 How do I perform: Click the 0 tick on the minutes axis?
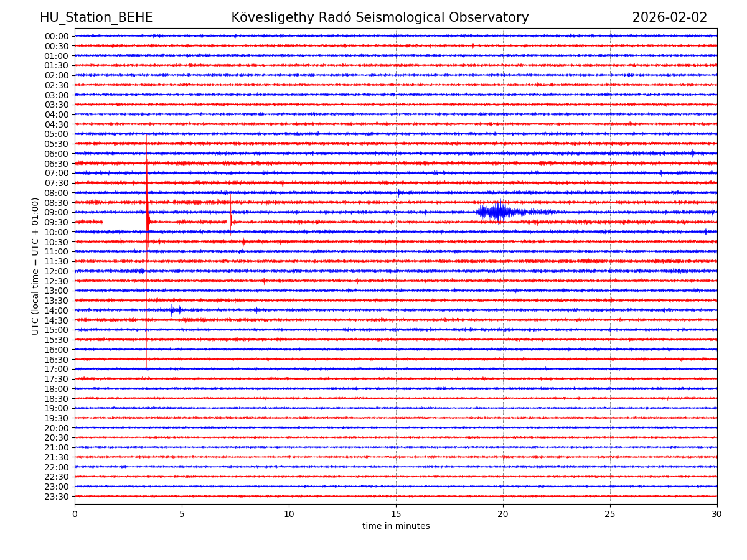pos(75,515)
